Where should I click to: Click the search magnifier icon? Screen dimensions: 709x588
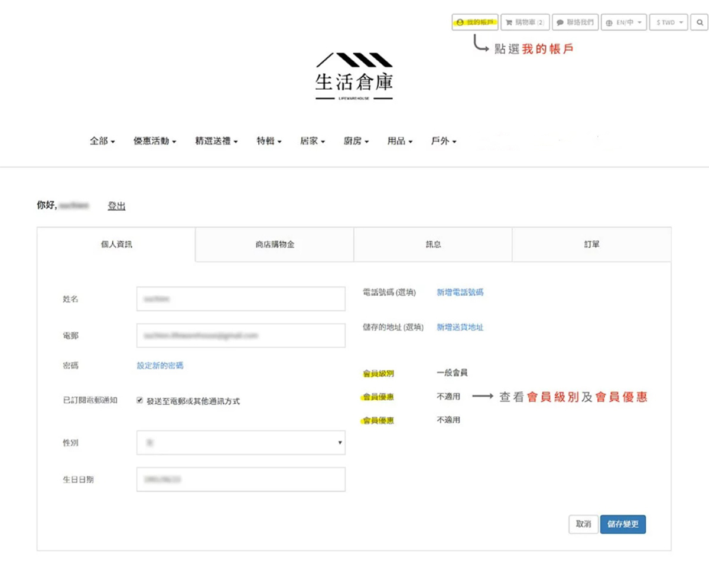pos(700,22)
